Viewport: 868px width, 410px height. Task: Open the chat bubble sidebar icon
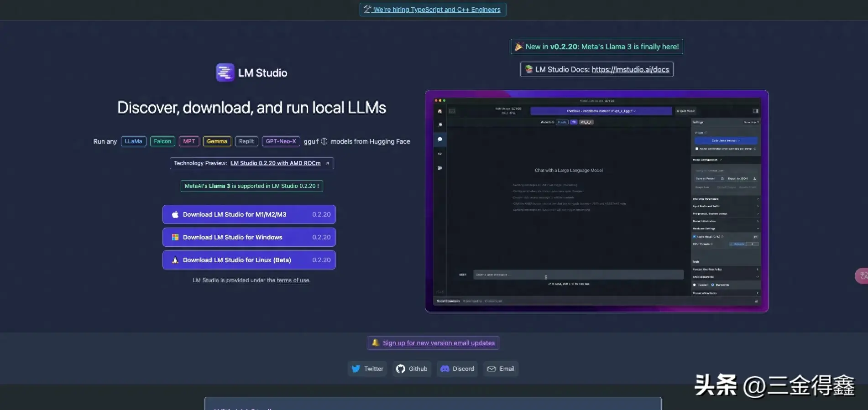click(439, 140)
